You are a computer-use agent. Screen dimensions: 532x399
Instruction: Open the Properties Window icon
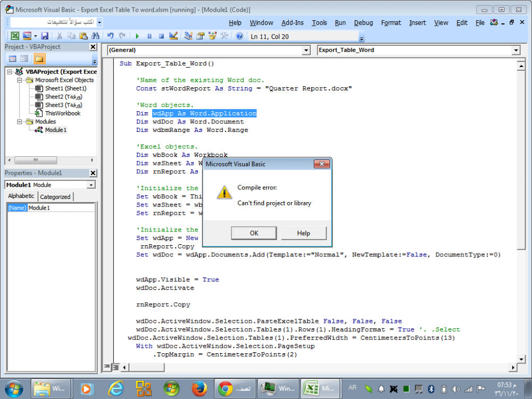[x=201, y=36]
